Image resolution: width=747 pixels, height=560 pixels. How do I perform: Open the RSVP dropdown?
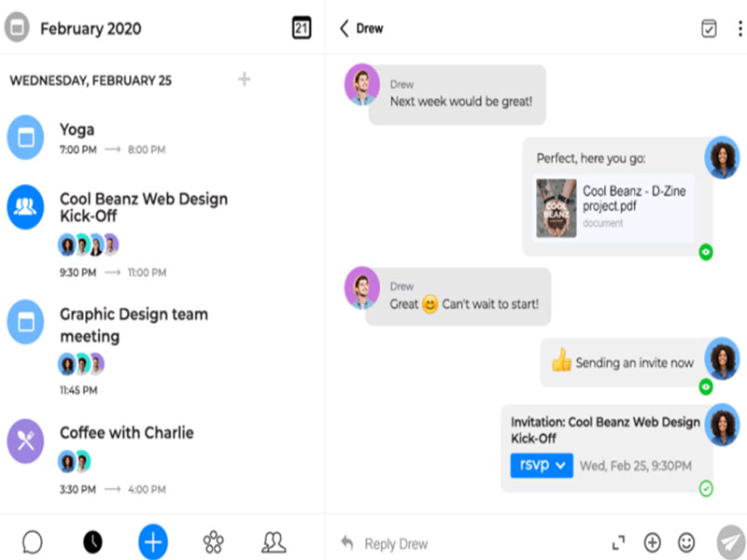pos(541,467)
